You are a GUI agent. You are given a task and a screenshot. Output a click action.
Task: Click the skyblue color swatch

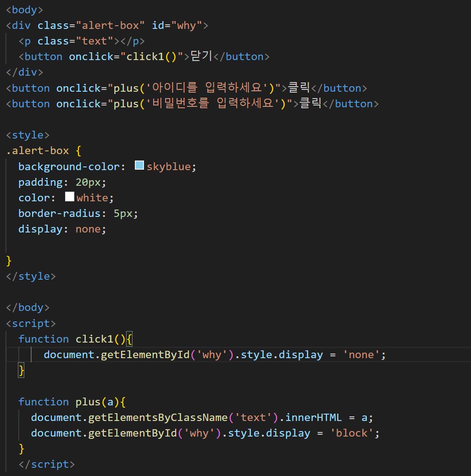point(139,166)
